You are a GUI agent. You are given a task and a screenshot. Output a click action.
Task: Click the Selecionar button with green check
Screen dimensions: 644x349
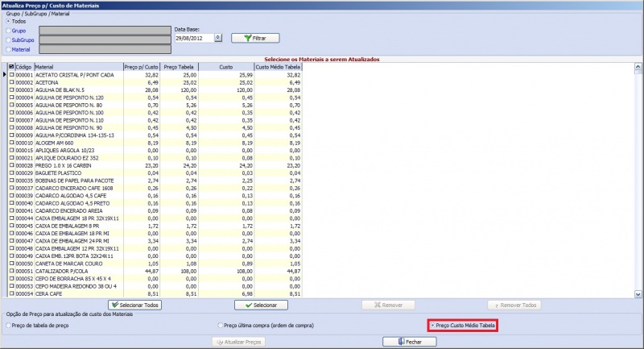click(261, 305)
